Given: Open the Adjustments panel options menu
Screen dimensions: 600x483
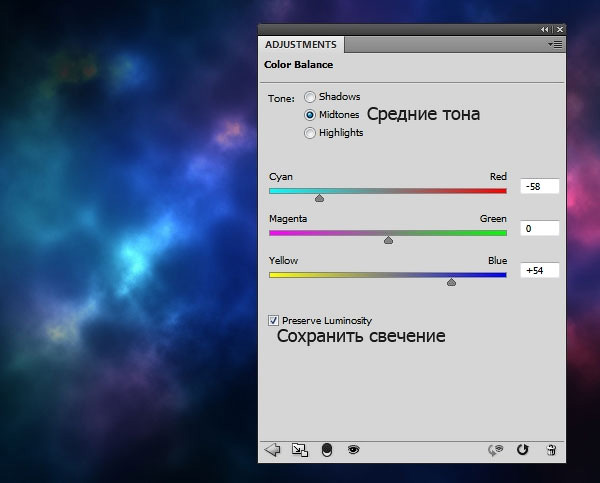Looking at the screenshot, I should tap(555, 45).
